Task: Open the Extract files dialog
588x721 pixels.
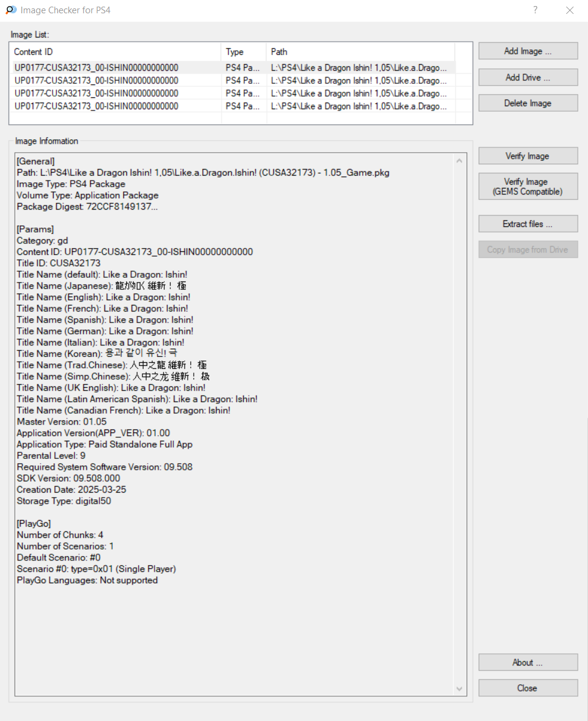Action: point(528,224)
